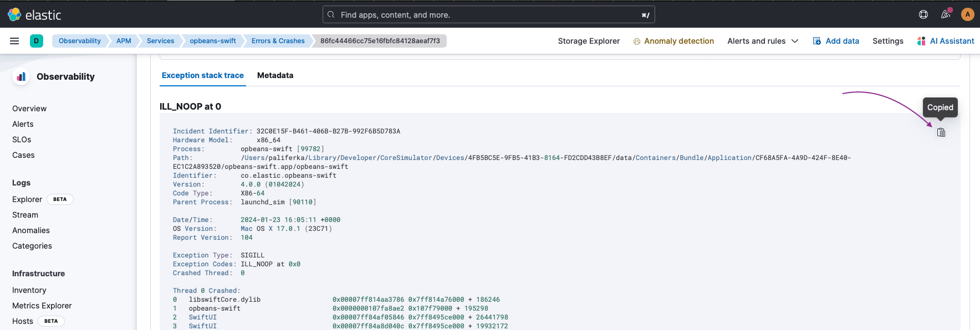Copy stack trace with clipboard icon
This screenshot has width=980, height=330.
(x=941, y=132)
